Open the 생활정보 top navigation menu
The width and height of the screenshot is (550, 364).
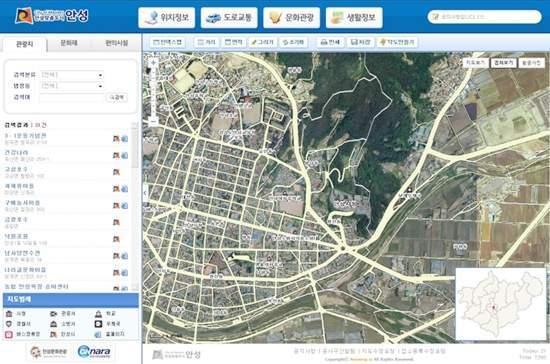tap(354, 18)
